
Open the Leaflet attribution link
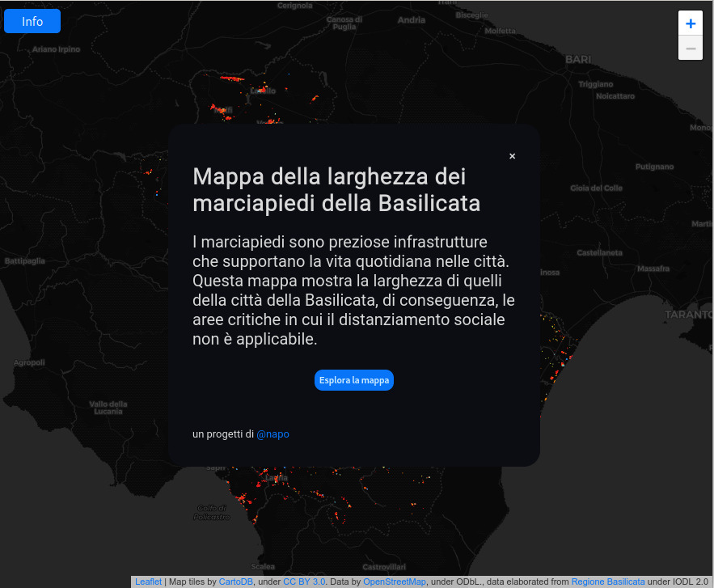click(x=149, y=582)
